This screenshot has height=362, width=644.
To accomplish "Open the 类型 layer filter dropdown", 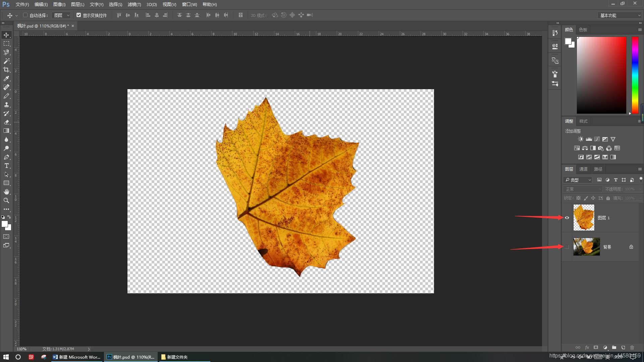I will pos(578,180).
